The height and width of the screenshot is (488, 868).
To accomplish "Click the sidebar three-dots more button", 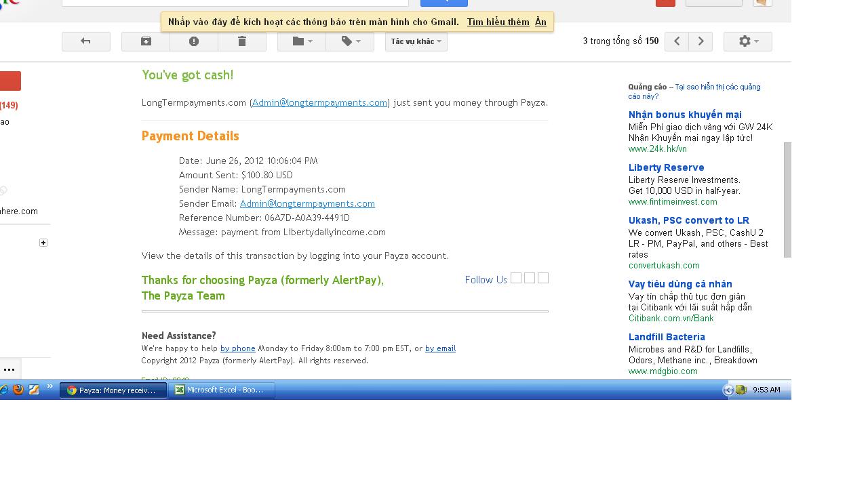I will coord(9,369).
